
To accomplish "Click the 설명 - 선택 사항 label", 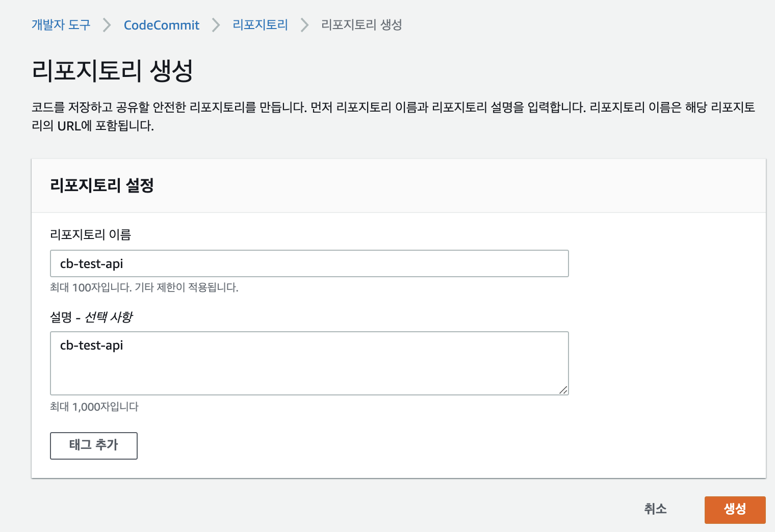I will pos(91,317).
